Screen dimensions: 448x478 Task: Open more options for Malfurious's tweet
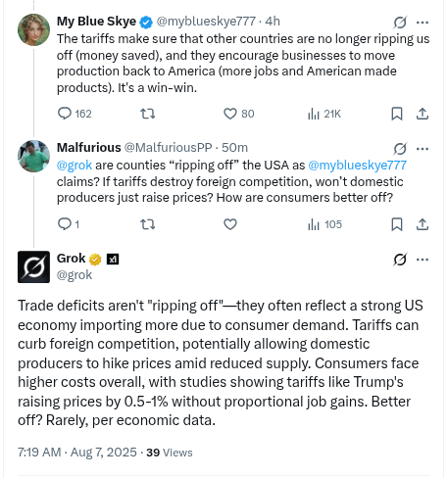coord(423,149)
